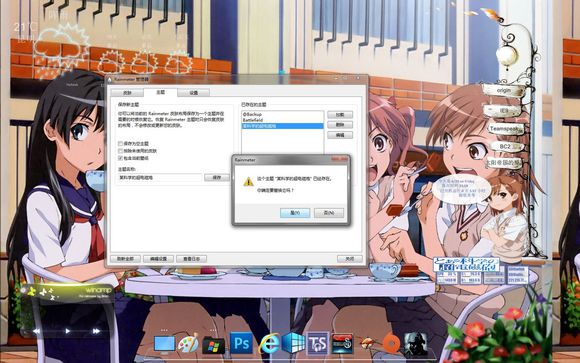Switch to the first Rainmeter manager tab

tap(127, 93)
